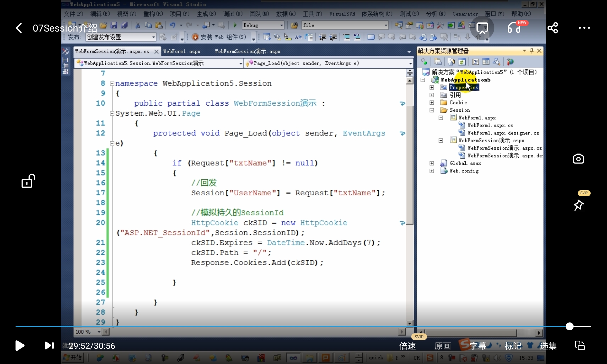Screen dimensions: 607x364
Task: Toggle the screen lock icon
Action: point(28,181)
